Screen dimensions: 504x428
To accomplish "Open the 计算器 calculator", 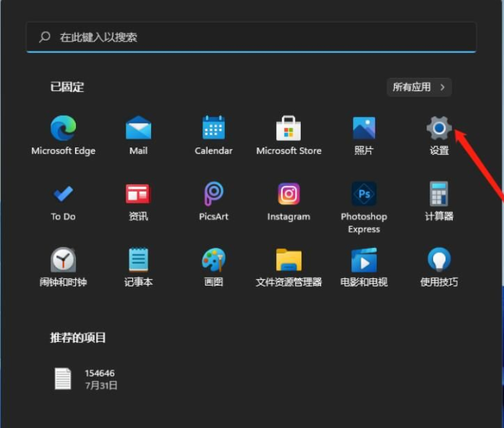I will pos(439,195).
